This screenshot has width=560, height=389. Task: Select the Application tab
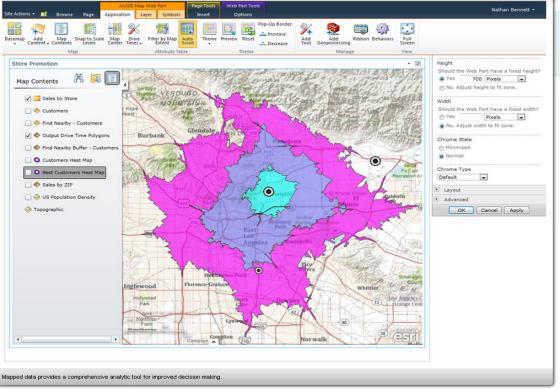tap(117, 14)
